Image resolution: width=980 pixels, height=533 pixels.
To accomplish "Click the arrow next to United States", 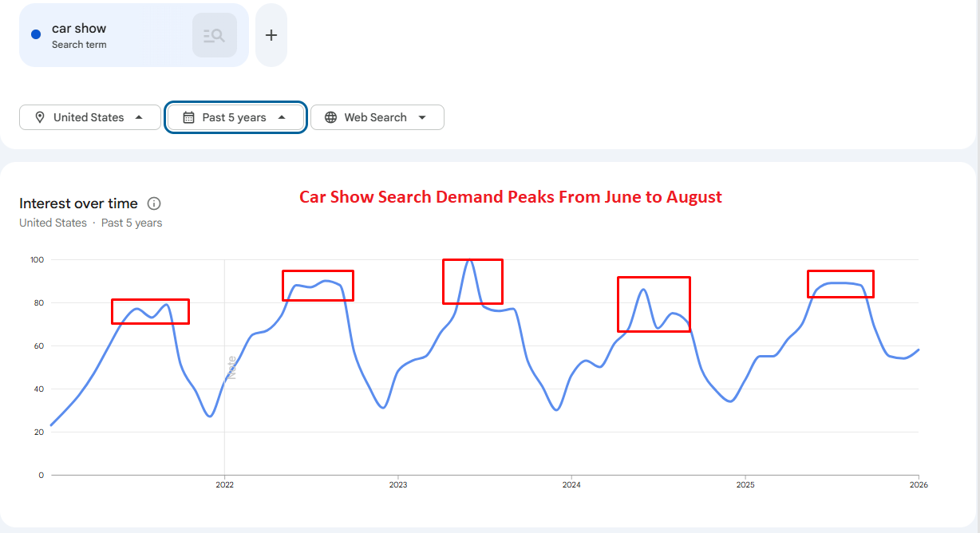I will 139,117.
